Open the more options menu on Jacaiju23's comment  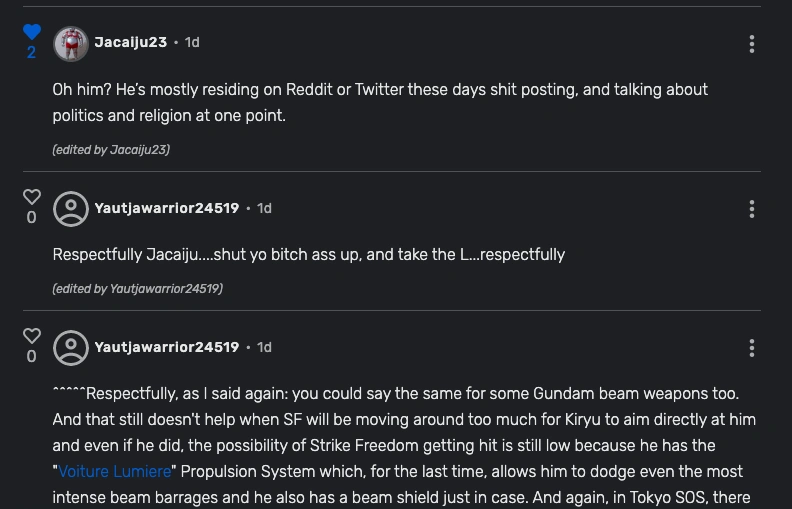coord(752,44)
